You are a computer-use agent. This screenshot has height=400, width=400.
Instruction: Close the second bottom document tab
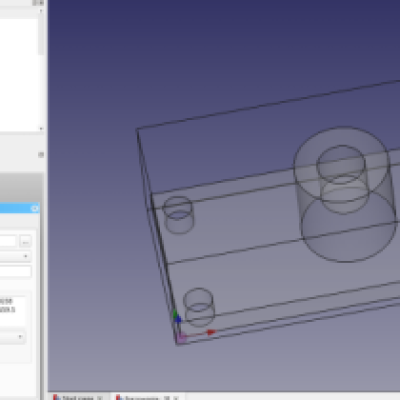click(x=176, y=398)
